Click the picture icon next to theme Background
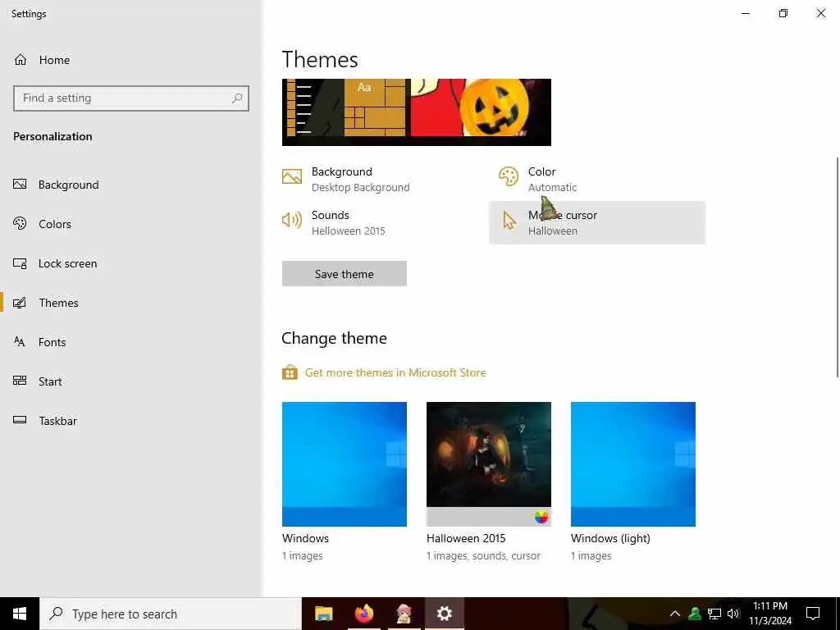Screen dimensions: 840x630 click(292, 176)
